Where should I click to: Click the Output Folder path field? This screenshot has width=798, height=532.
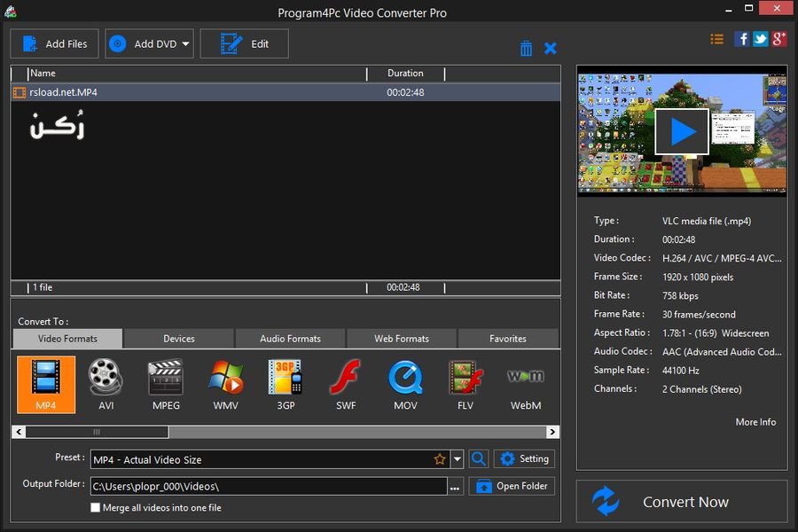tap(269, 486)
